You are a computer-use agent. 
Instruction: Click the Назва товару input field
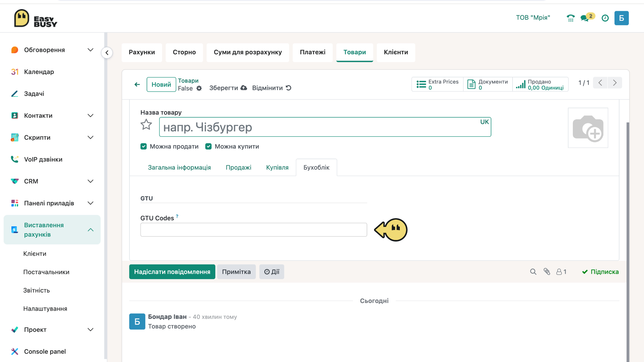click(325, 127)
